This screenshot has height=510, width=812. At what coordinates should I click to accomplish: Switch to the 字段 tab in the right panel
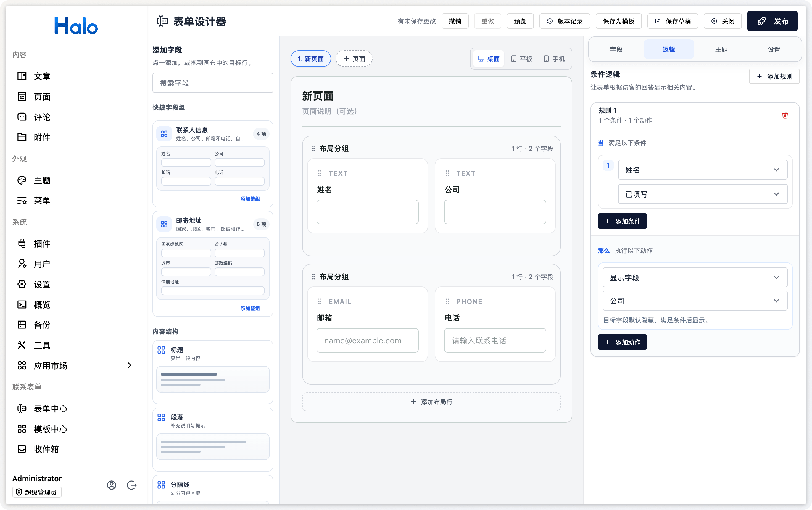tap(616, 49)
